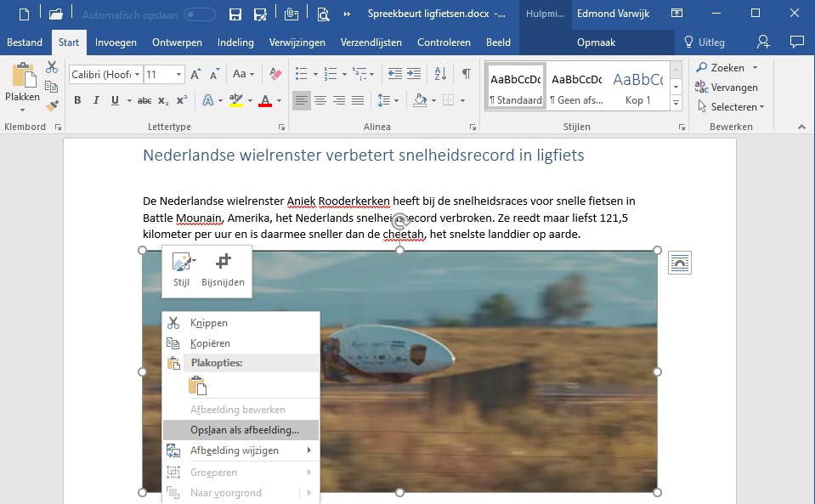Switch to the Ontwerpen tab
815x504 pixels.
177,42
